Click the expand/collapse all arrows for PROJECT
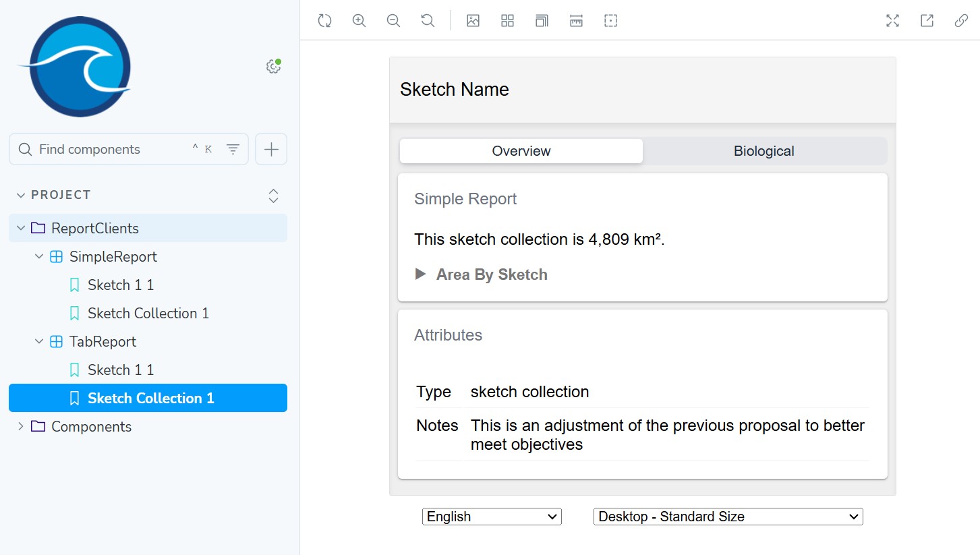Viewport: 980px width, 555px height. pos(273,196)
